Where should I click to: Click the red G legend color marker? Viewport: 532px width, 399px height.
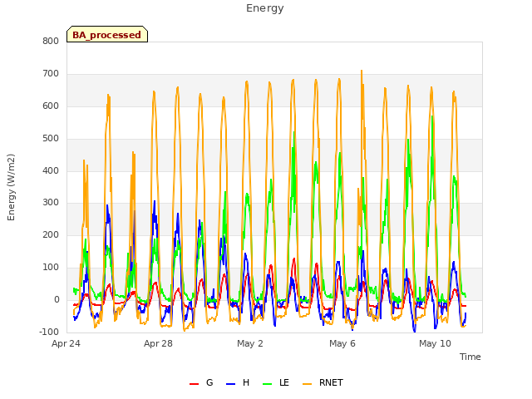pyautogui.click(x=194, y=384)
